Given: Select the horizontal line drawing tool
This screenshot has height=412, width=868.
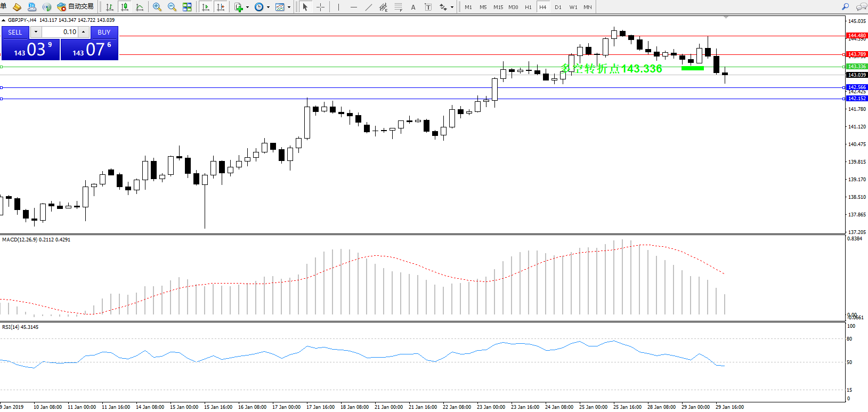Looking at the screenshot, I should [353, 7].
